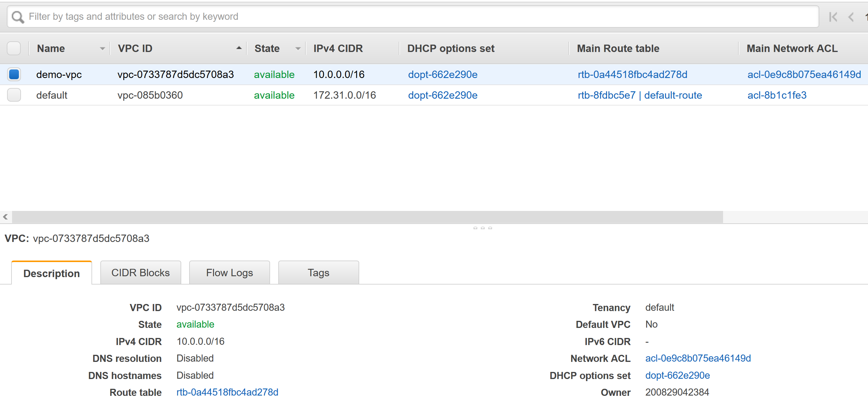Open the State column dropdown arrow
The width and height of the screenshot is (868, 400).
[297, 48]
